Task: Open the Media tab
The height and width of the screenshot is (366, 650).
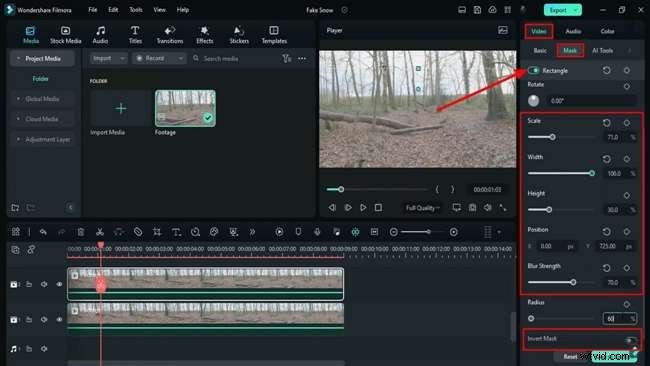Action: click(x=31, y=35)
